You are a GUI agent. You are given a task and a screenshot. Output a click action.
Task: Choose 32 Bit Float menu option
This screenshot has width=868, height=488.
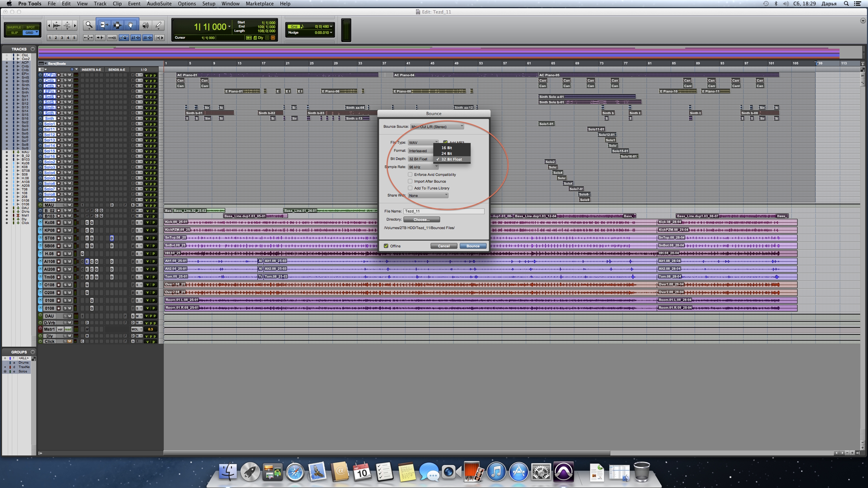point(452,159)
